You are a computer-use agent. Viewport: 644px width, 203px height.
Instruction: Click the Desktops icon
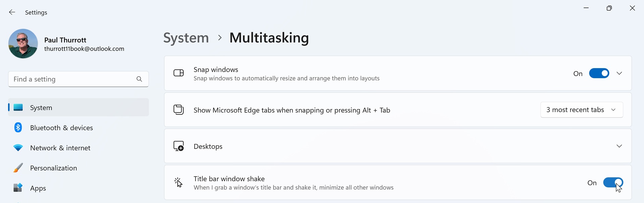point(178,146)
